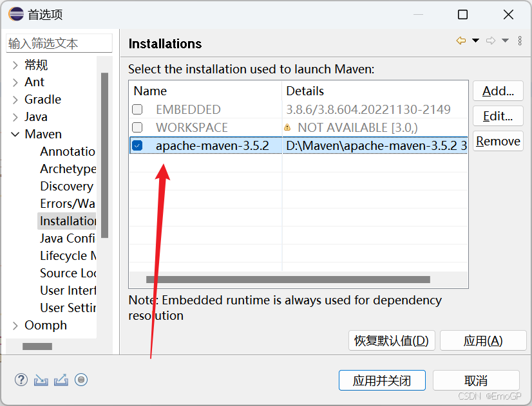The image size is (532, 406).
Task: Expand the Ant tree node
Action: (x=15, y=82)
